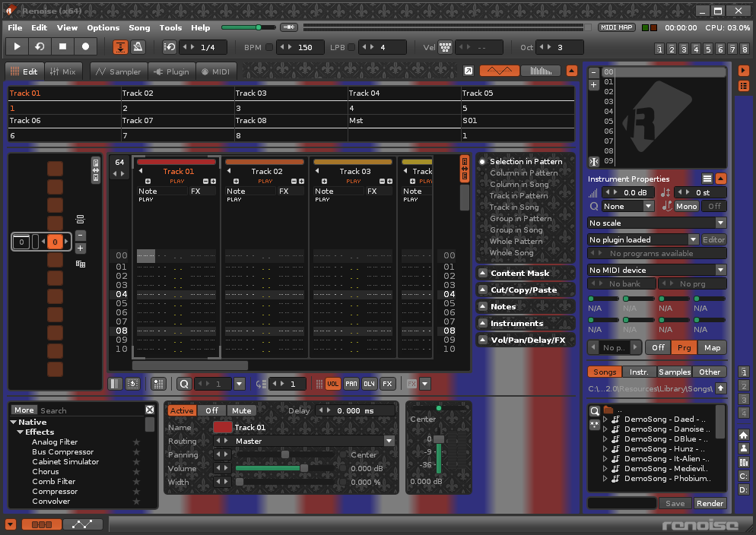Show the spectrum analyzer view

541,71
